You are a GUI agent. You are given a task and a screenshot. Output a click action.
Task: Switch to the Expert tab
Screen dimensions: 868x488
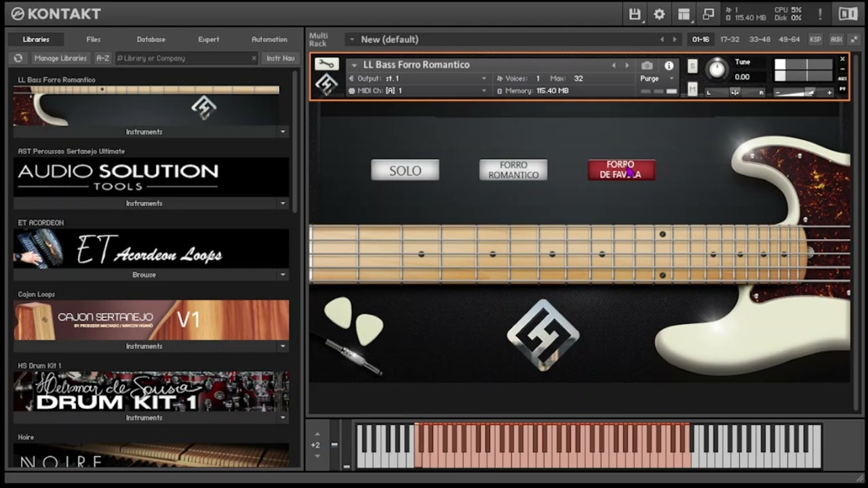point(208,39)
